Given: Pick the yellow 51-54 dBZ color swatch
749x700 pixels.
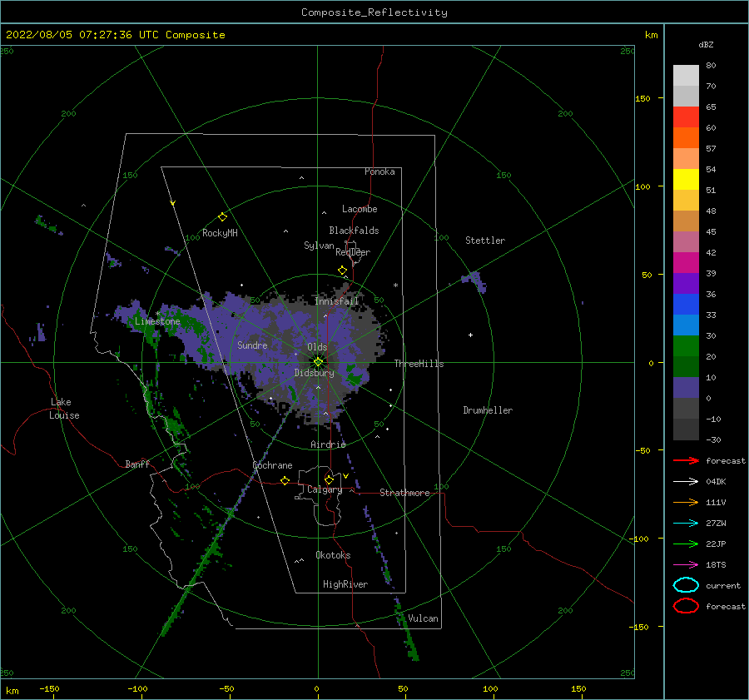Looking at the screenshot, I should [x=686, y=180].
